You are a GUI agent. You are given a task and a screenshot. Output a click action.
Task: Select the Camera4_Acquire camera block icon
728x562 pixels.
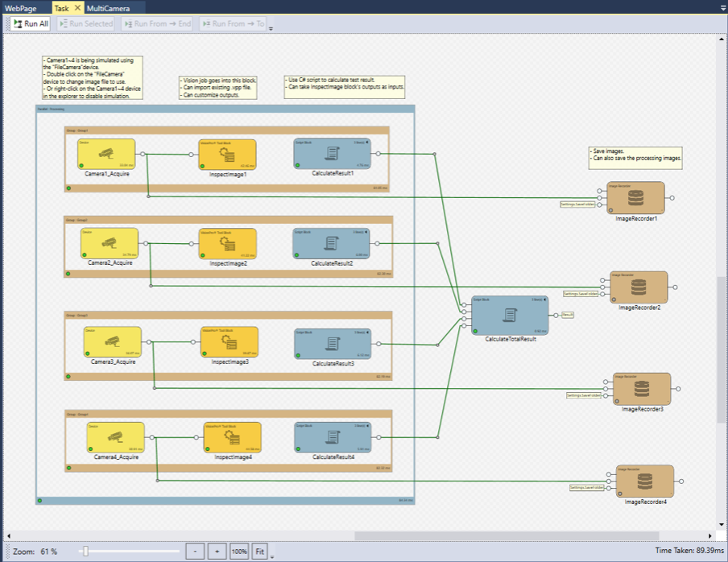click(115, 438)
